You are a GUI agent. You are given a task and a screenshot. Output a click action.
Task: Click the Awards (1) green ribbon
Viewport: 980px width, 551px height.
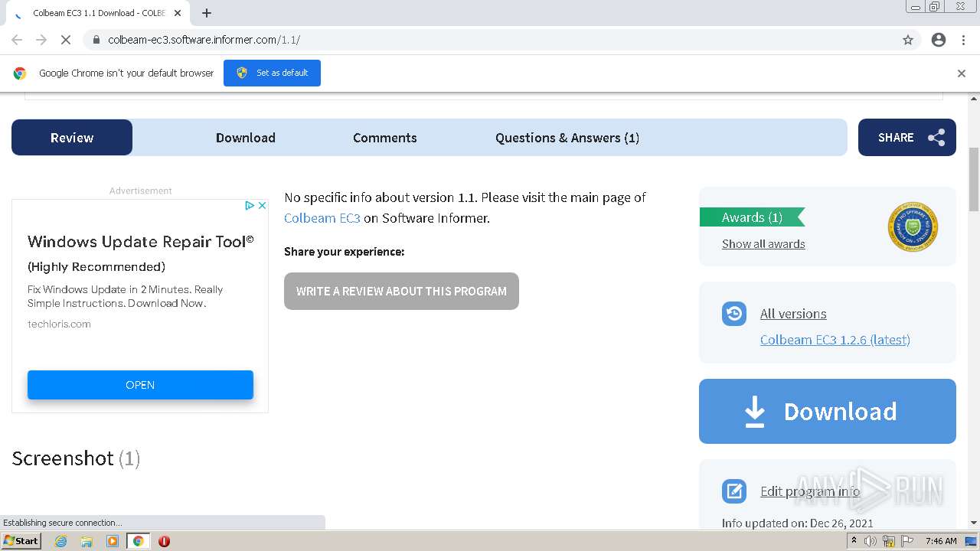(x=752, y=217)
